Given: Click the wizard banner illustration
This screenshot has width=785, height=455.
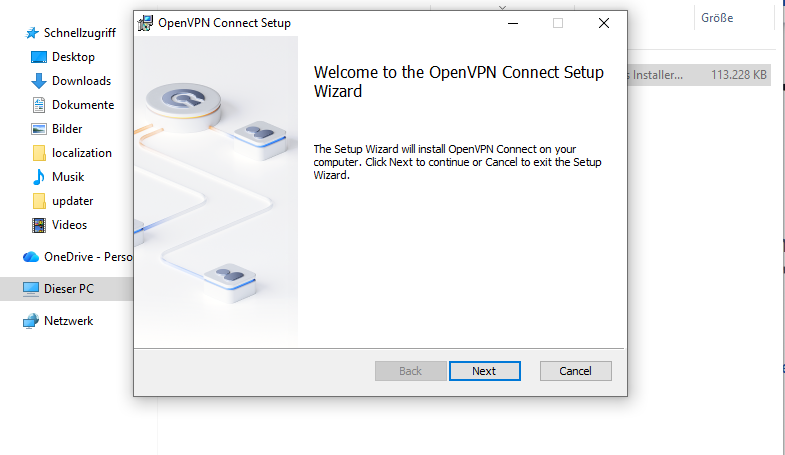Looking at the screenshot, I should tap(216, 190).
